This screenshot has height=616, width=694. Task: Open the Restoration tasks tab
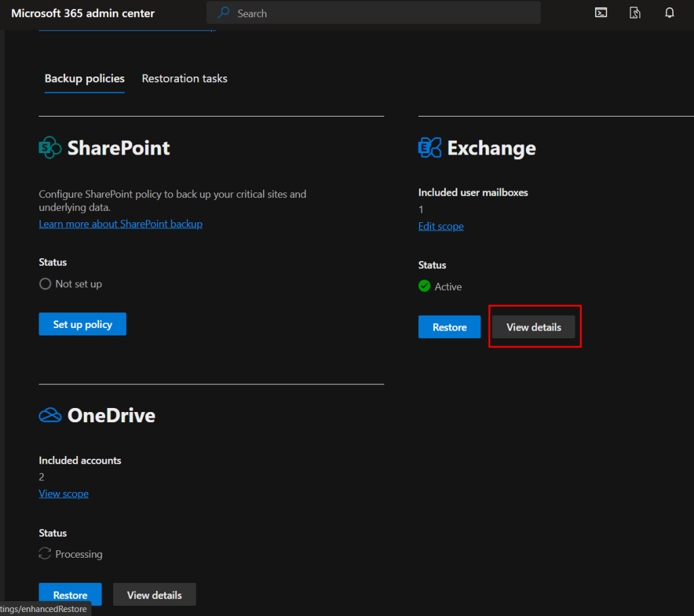coord(184,79)
